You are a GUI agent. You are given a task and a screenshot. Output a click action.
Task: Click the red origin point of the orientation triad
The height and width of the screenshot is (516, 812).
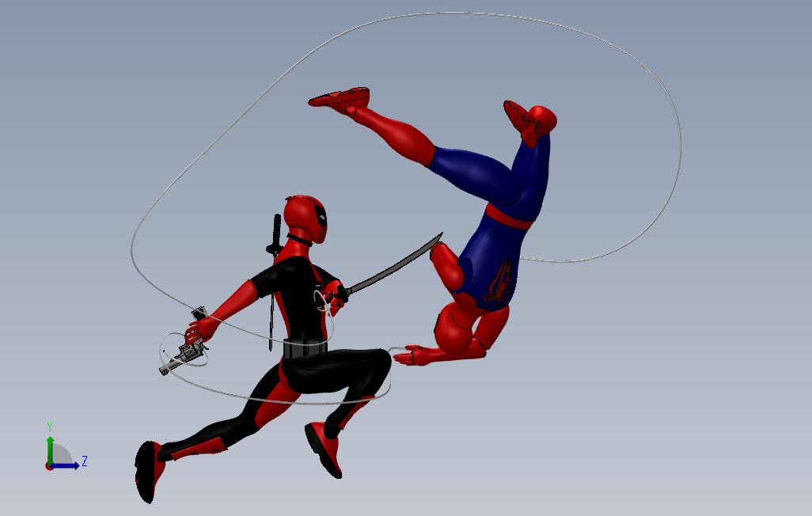(49, 466)
